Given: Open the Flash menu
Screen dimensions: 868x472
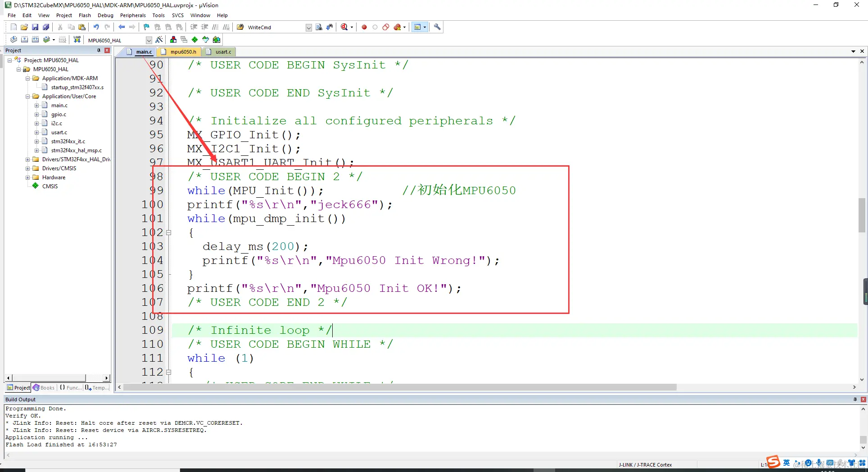Looking at the screenshot, I should pos(85,15).
